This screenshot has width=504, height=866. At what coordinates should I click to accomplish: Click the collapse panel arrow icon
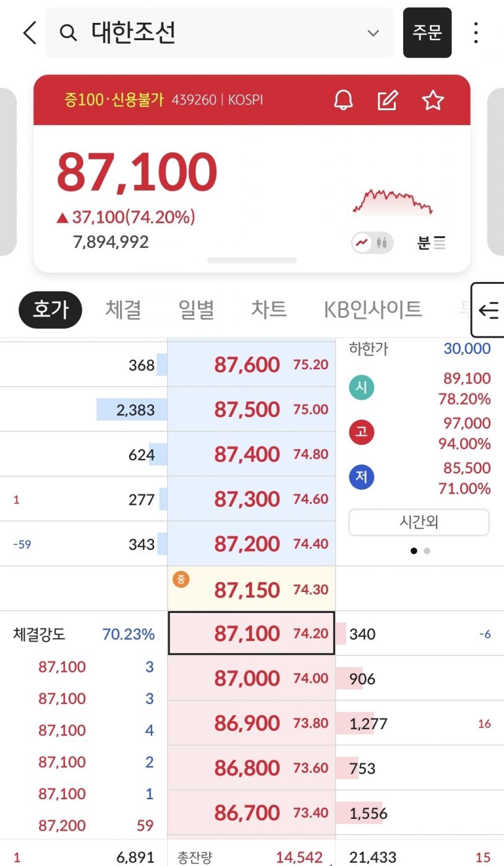click(489, 311)
